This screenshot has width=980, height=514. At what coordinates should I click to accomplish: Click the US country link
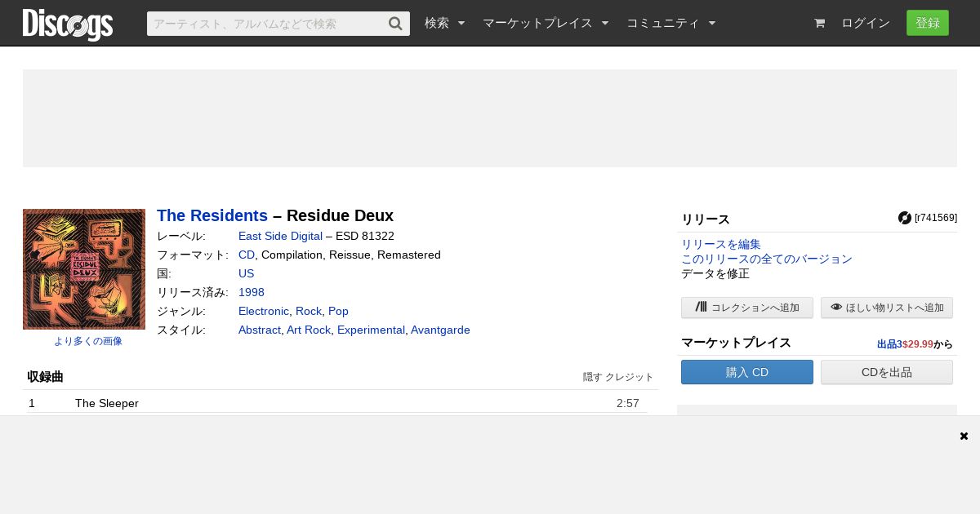[246, 273]
